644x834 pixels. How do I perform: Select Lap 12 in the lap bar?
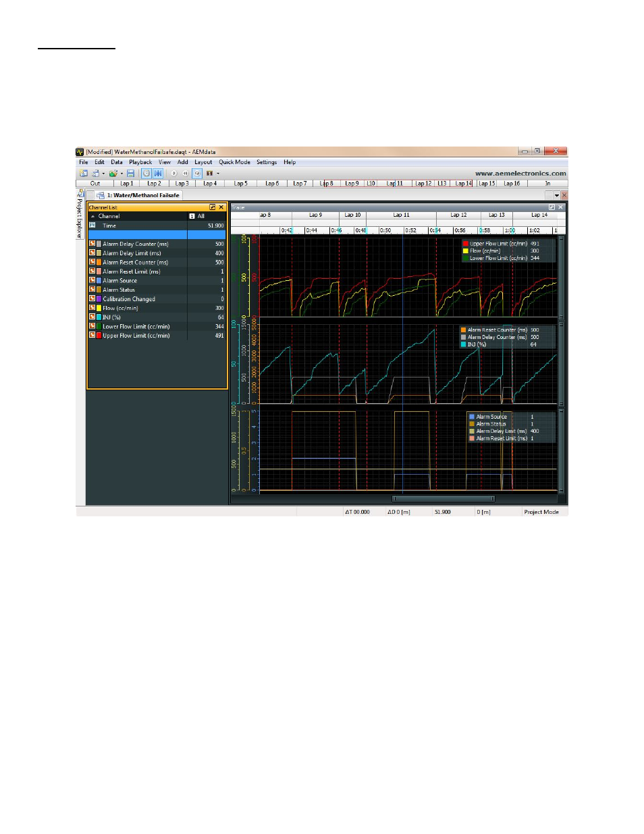click(x=423, y=183)
